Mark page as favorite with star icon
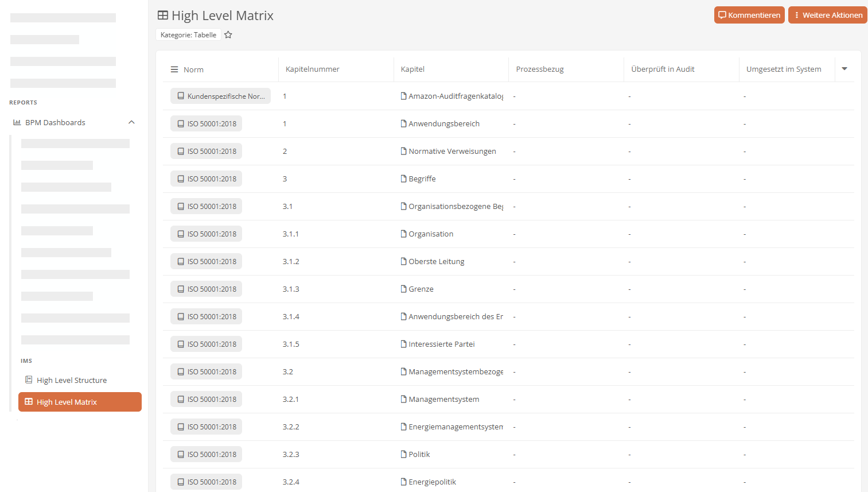 (x=228, y=35)
